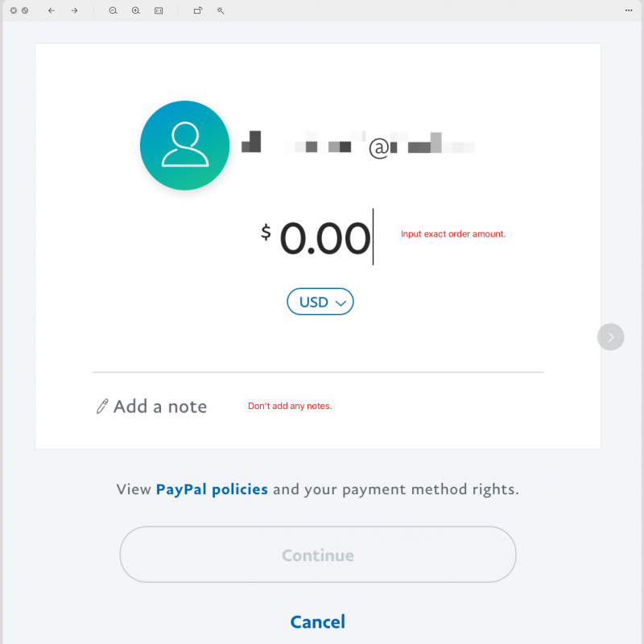Click the blurred recipient email address
This screenshot has height=644, width=644.
tap(358, 146)
